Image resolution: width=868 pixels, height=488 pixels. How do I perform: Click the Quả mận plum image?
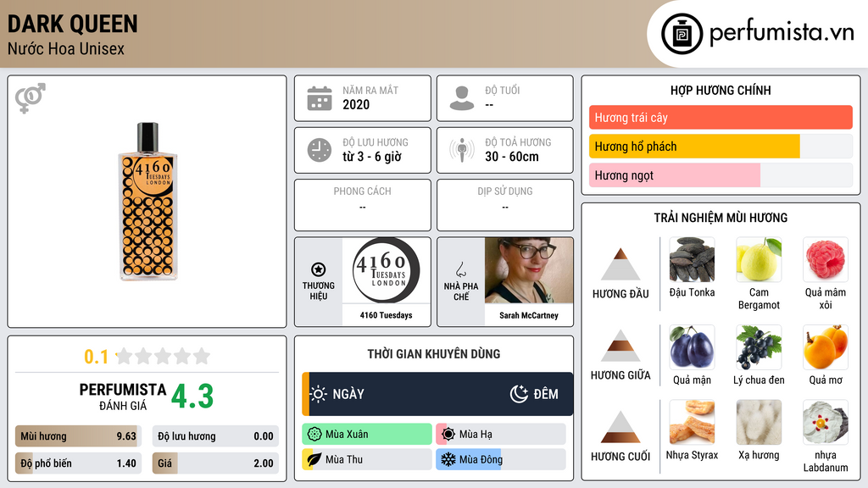pyautogui.click(x=692, y=347)
